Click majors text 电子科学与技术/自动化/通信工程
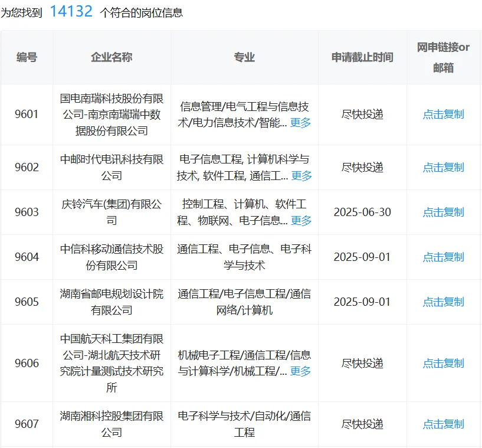Viewport: 482px width, 448px height. pos(244,424)
